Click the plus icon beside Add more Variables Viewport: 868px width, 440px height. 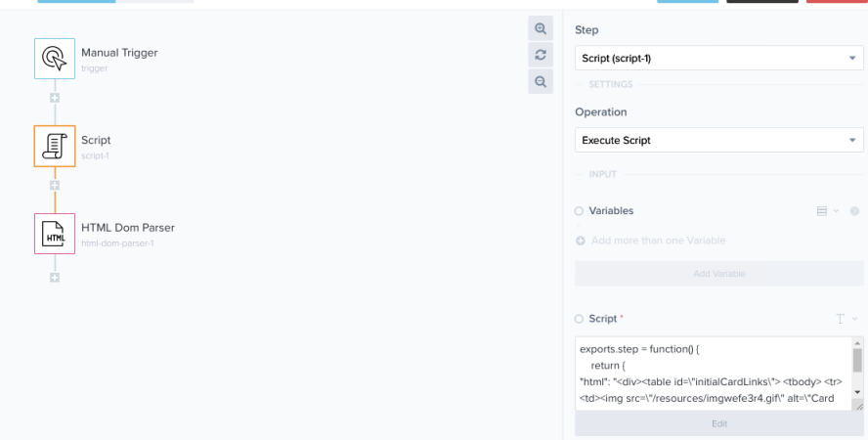pyautogui.click(x=581, y=241)
